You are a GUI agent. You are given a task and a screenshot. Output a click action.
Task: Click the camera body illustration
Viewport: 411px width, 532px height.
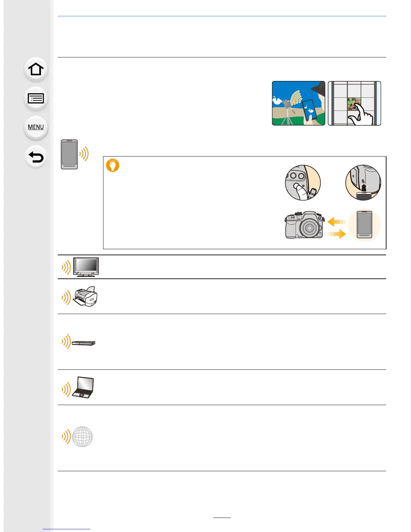click(x=305, y=225)
